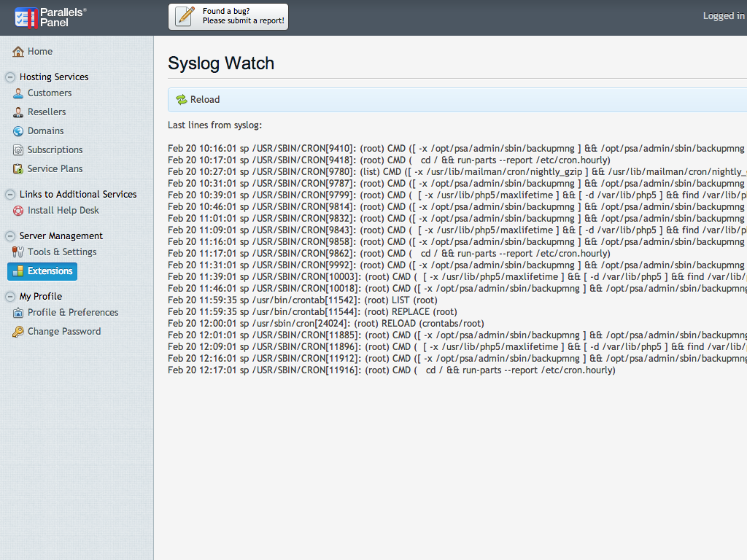The height and width of the screenshot is (560, 747).
Task: Select the Resellers icon in the sidebar
Action: pos(18,112)
